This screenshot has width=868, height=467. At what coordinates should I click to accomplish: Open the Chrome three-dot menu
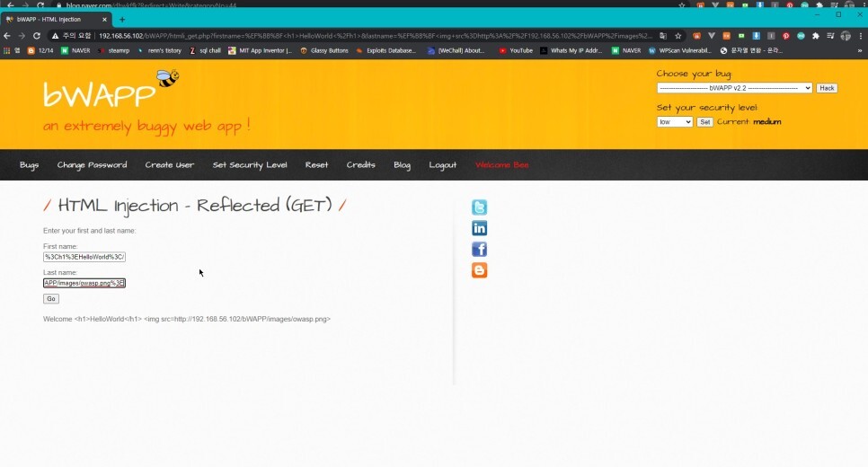tap(860, 36)
